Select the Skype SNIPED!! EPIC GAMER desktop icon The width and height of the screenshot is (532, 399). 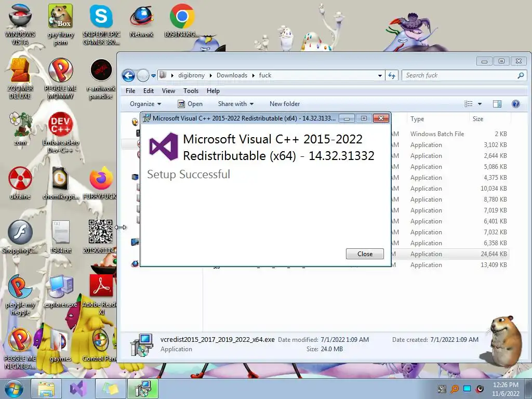[101, 24]
